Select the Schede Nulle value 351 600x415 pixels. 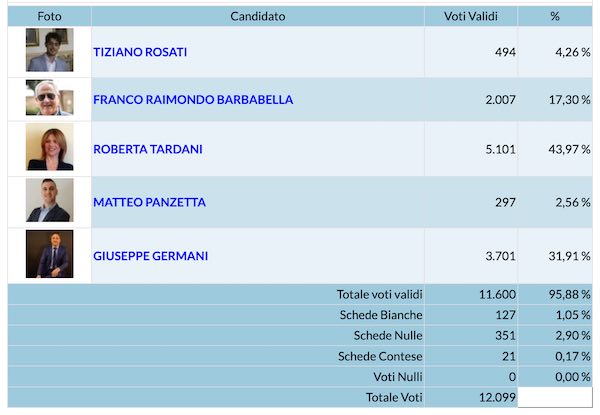pos(505,336)
